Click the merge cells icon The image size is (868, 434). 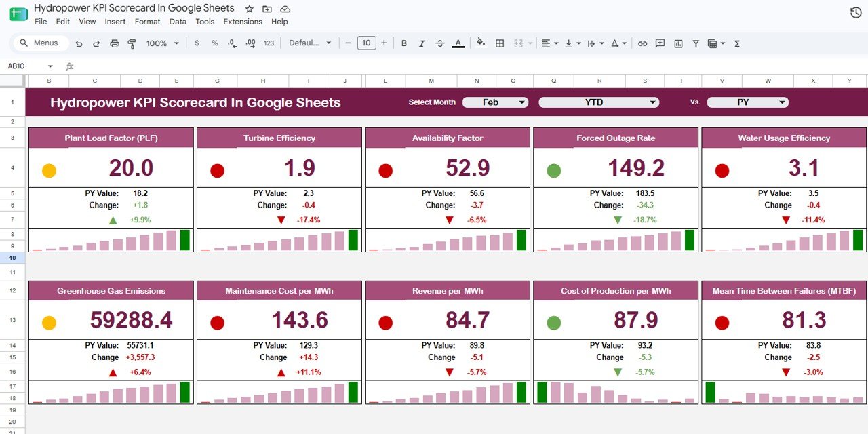tap(519, 43)
